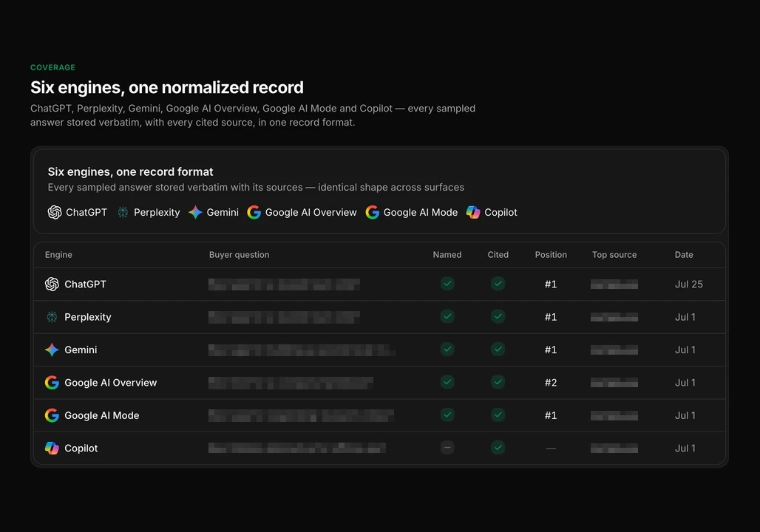
Task: Click the blurred top source in ChatGPT row
Action: tap(614, 284)
